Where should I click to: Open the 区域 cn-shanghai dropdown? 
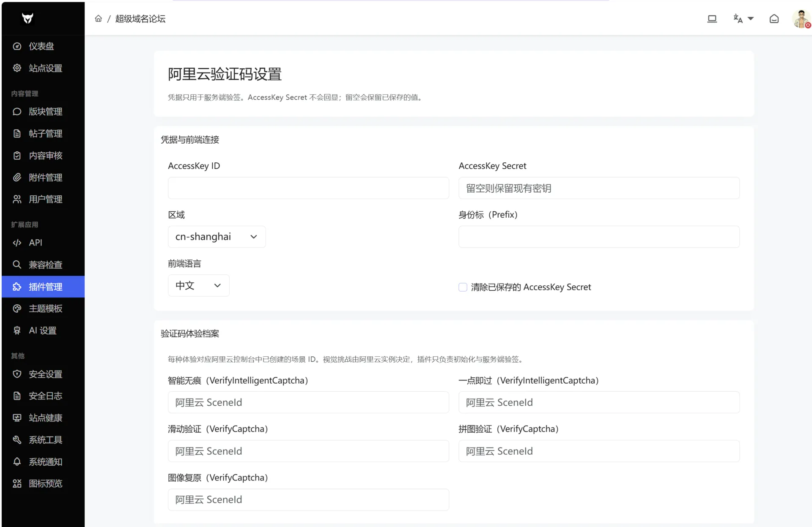(217, 237)
